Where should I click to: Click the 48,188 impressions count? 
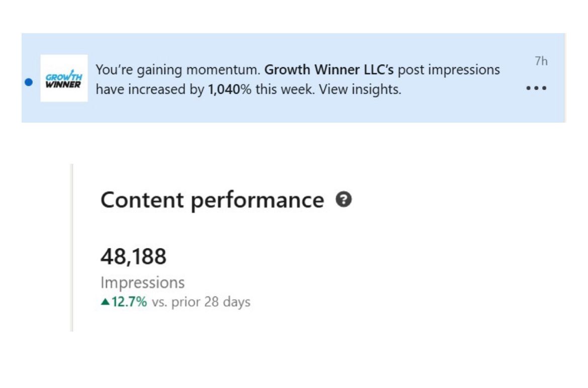133,257
